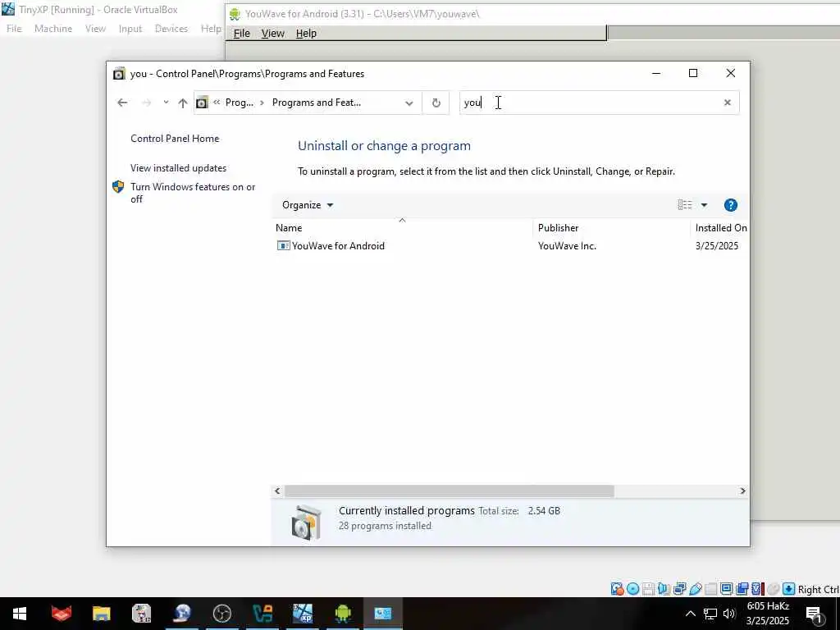Click the Programs and Feat... breadcrumb
This screenshot has width=840, height=630.
point(317,103)
